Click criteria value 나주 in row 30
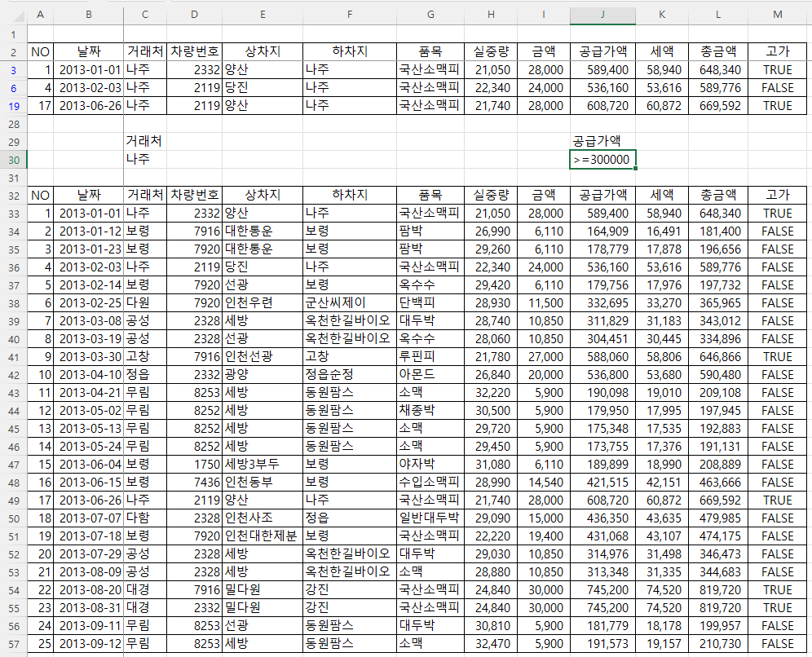Image resolution: width=812 pixels, height=657 pixels. point(138,160)
